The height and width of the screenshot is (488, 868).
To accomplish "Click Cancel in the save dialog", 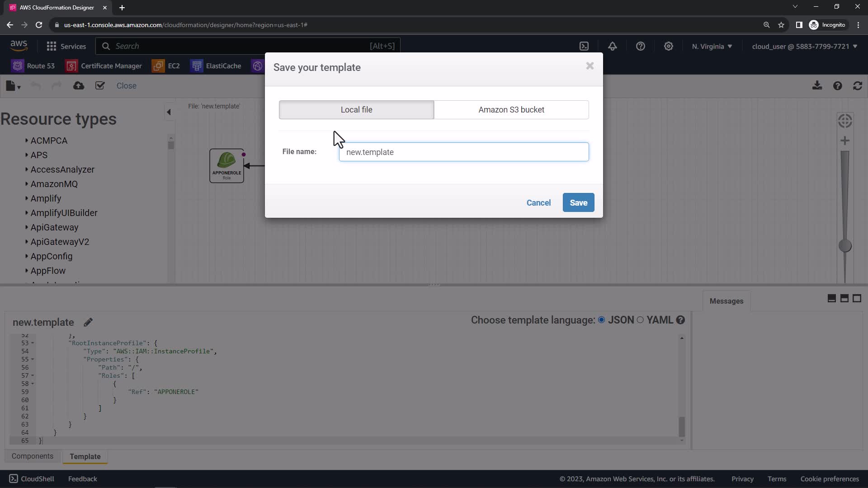I will (x=538, y=202).
